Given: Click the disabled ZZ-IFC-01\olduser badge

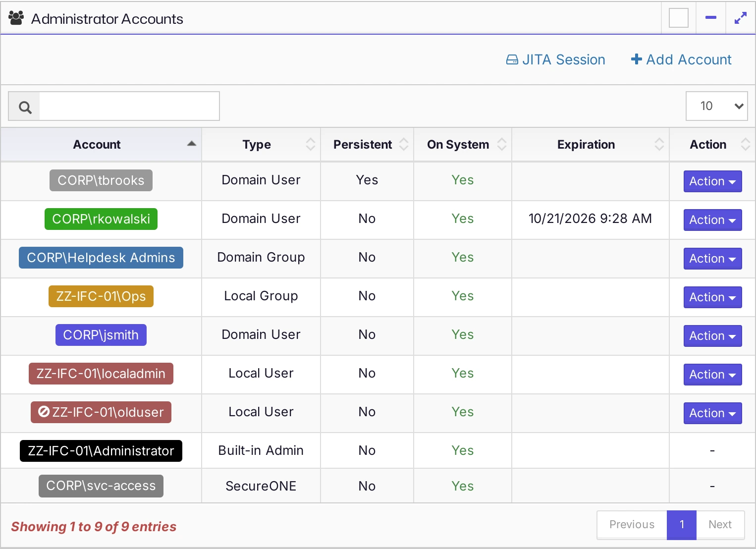Looking at the screenshot, I should click(x=101, y=412).
